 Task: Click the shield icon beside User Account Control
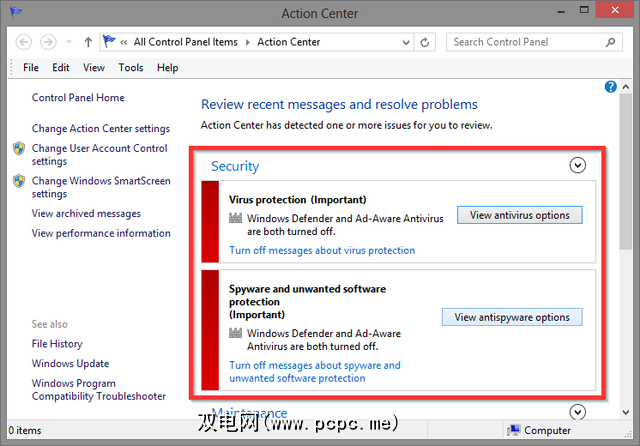tap(19, 148)
